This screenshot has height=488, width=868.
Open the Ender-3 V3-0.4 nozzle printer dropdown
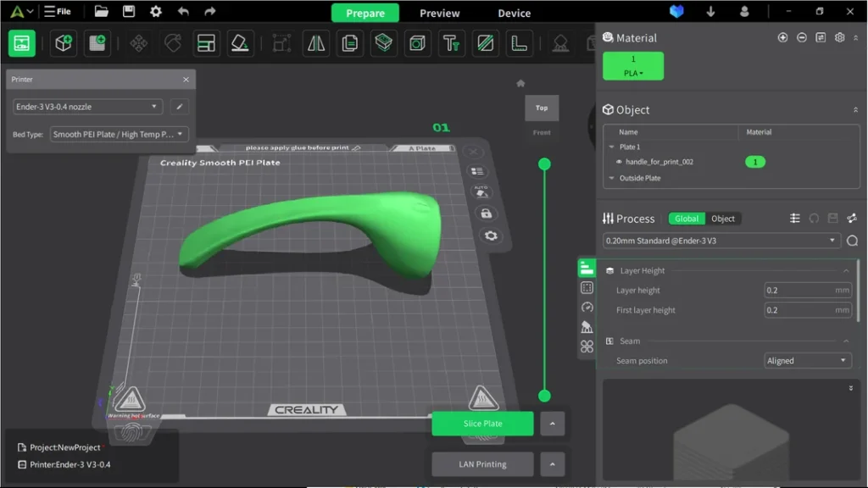click(x=87, y=107)
